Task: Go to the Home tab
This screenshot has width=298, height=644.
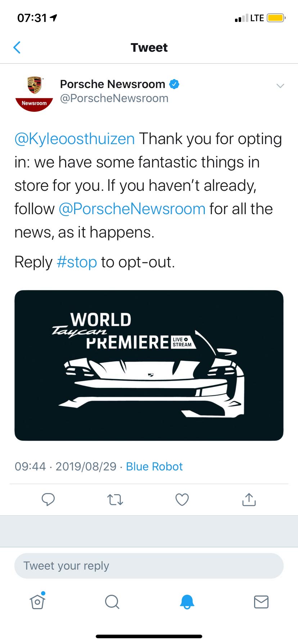Action: [x=37, y=602]
